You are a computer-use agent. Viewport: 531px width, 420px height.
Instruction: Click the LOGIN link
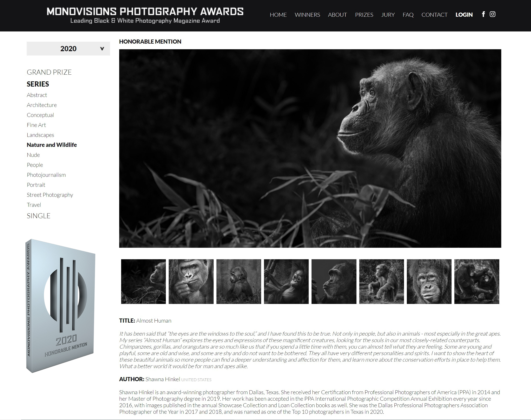click(464, 15)
